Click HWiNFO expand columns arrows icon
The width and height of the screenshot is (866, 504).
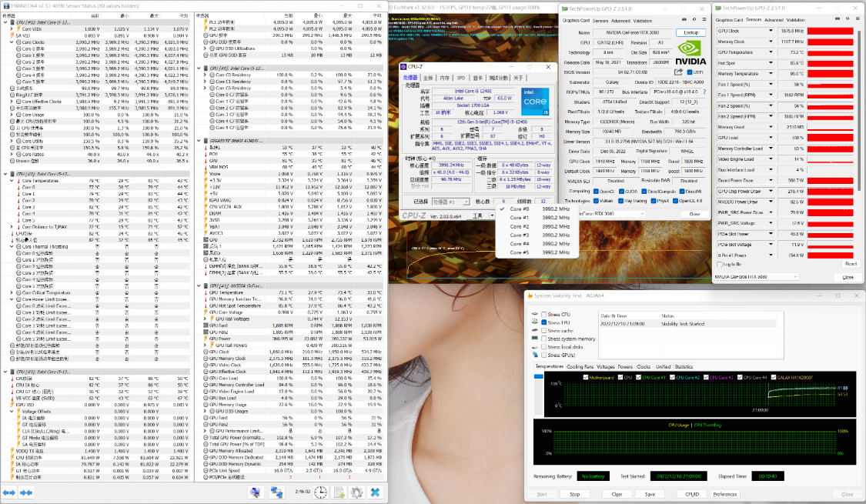point(8,492)
